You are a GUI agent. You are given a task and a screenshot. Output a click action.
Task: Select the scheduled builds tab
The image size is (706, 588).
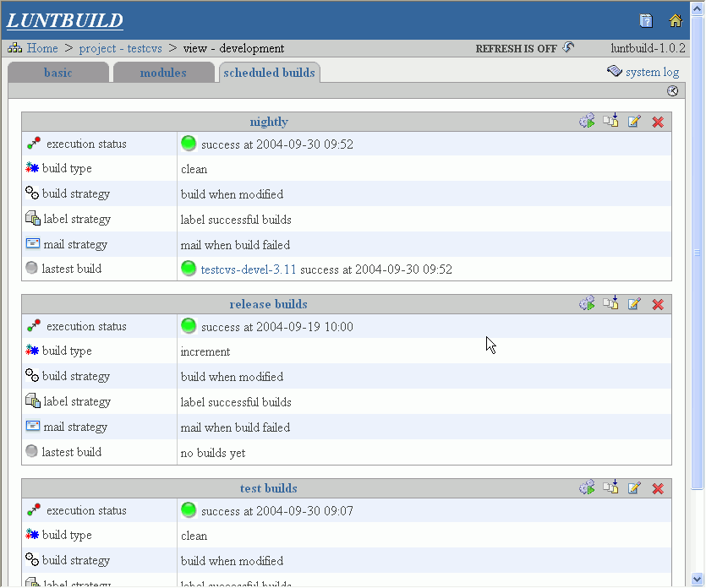pyautogui.click(x=269, y=73)
